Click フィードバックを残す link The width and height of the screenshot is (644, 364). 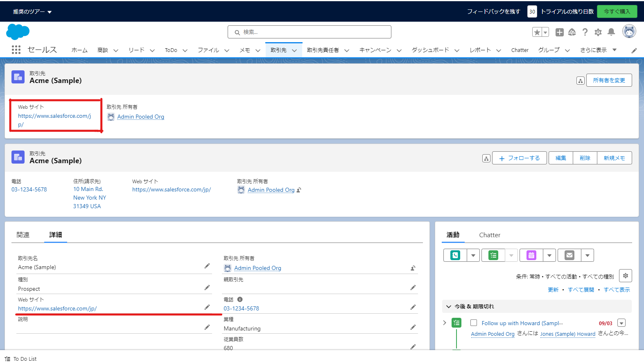pyautogui.click(x=494, y=11)
